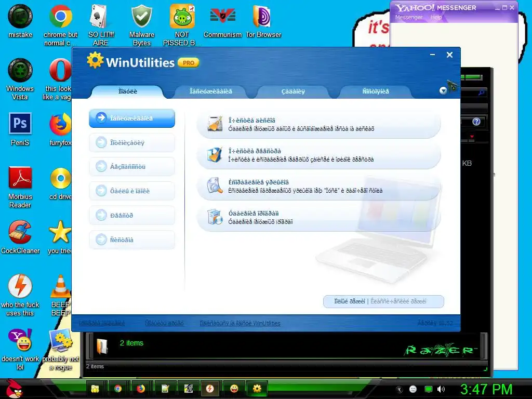Open the lightning bolt taskbar icon

[x=210, y=389]
